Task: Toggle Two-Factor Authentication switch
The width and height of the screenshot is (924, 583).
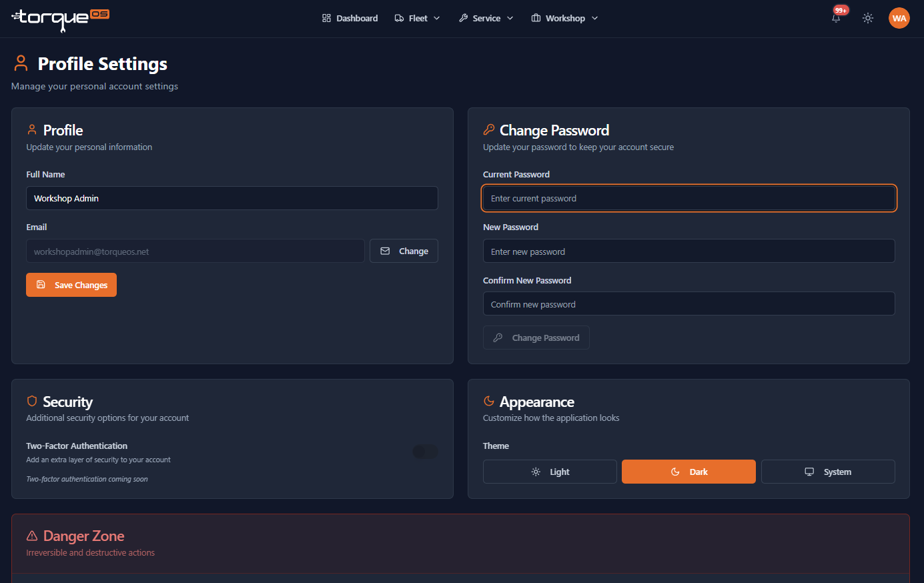Action: [x=425, y=452]
